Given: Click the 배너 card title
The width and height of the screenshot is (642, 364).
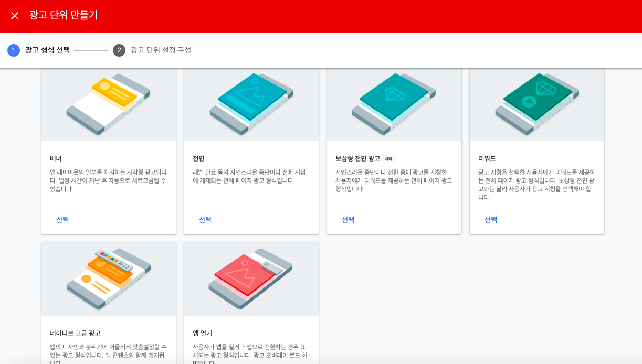Looking at the screenshot, I should [56, 158].
